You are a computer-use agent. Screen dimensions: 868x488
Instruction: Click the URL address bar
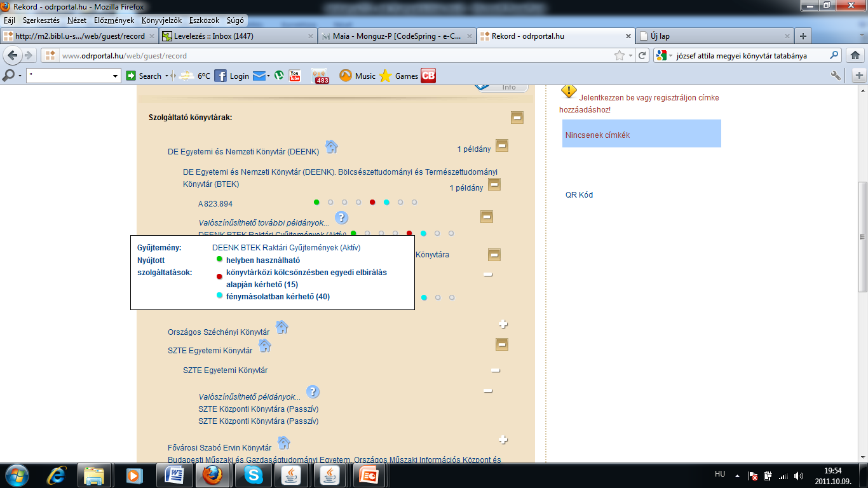point(337,56)
